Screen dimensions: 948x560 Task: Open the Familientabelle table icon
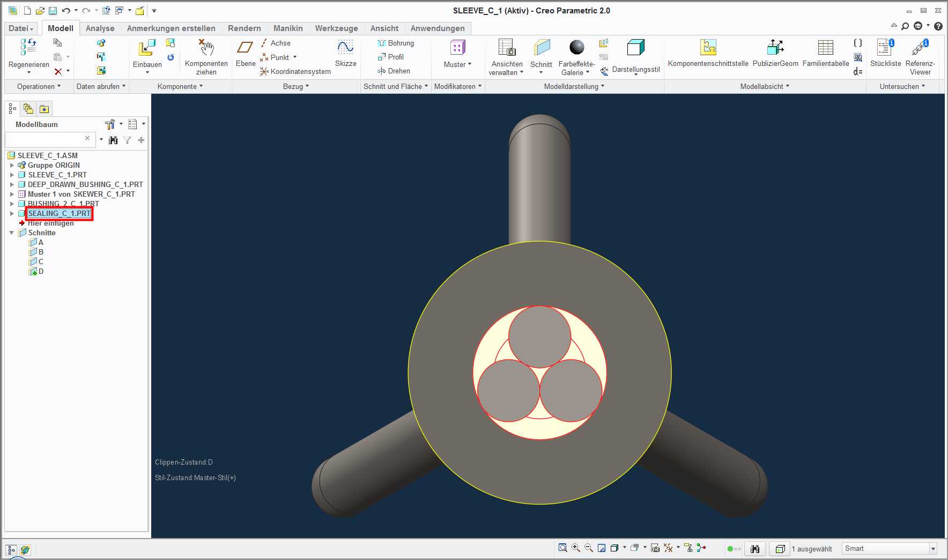[x=826, y=48]
